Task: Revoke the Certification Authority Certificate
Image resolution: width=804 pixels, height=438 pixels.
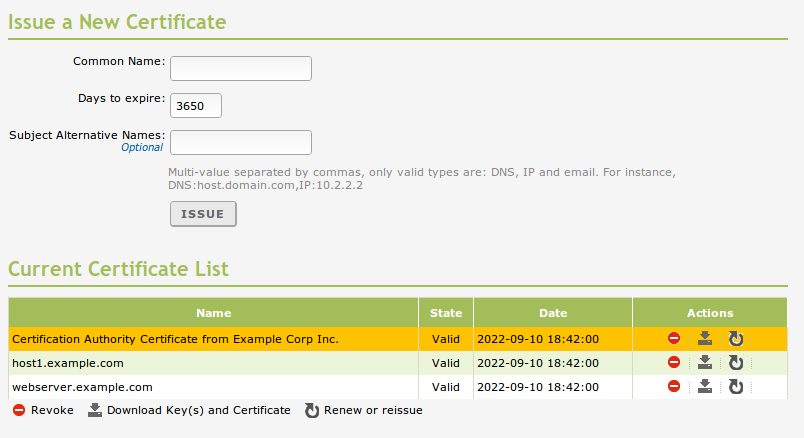Action: point(674,339)
